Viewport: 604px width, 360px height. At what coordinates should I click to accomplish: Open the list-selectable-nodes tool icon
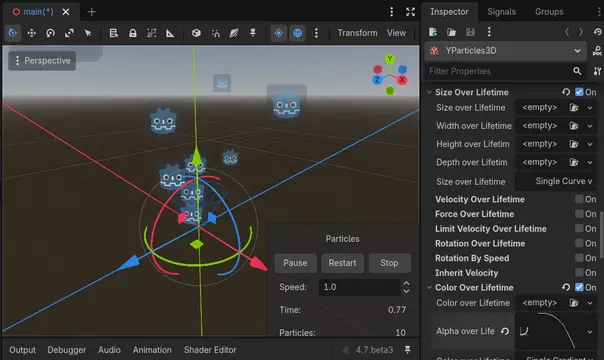point(114,33)
